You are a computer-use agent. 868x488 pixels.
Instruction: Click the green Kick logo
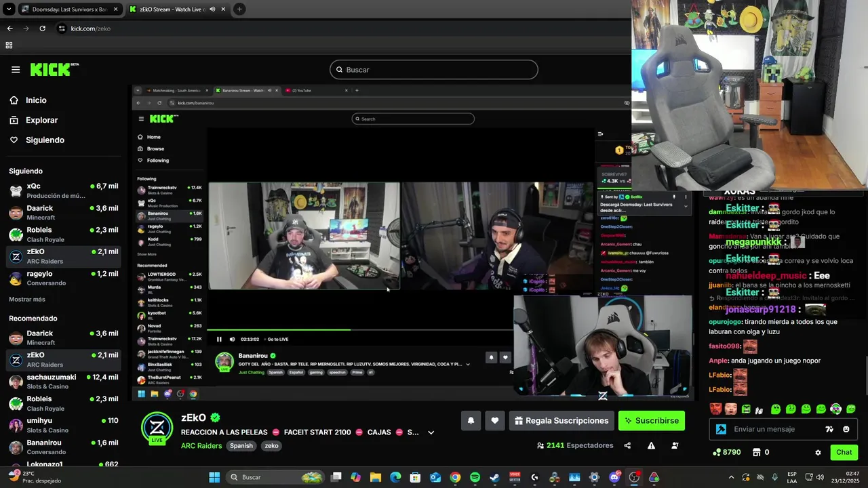pyautogui.click(x=54, y=70)
